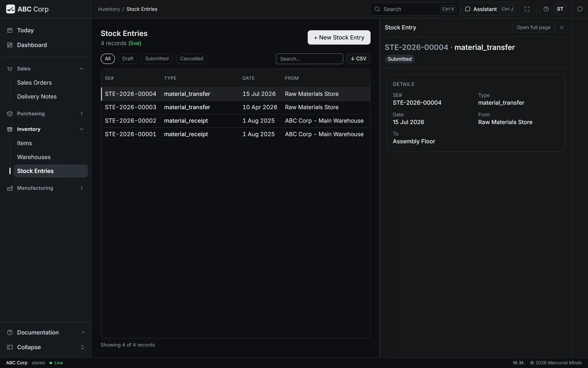Image resolution: width=588 pixels, height=368 pixels.
Task: Filter stock entries by Submitted
Action: [x=157, y=59]
